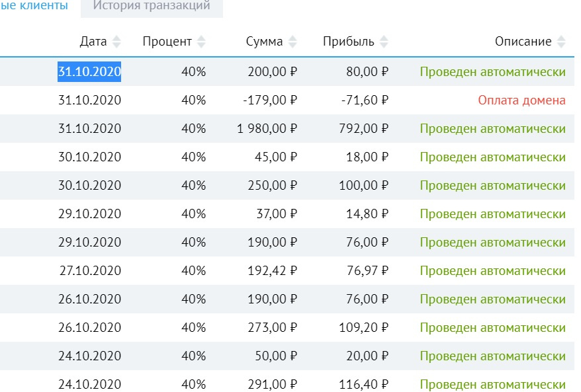581x392 pixels.
Task: Click the 792,00 ₽ profit cell
Action: click(x=367, y=129)
